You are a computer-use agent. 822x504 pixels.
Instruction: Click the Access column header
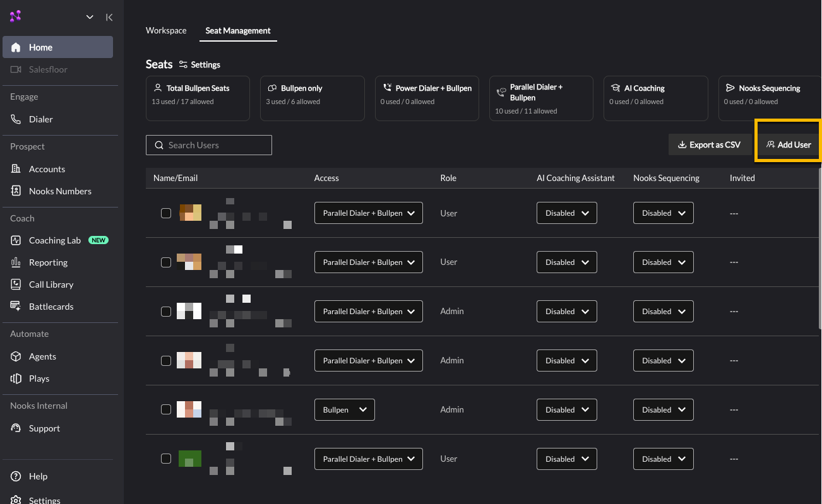tap(326, 178)
